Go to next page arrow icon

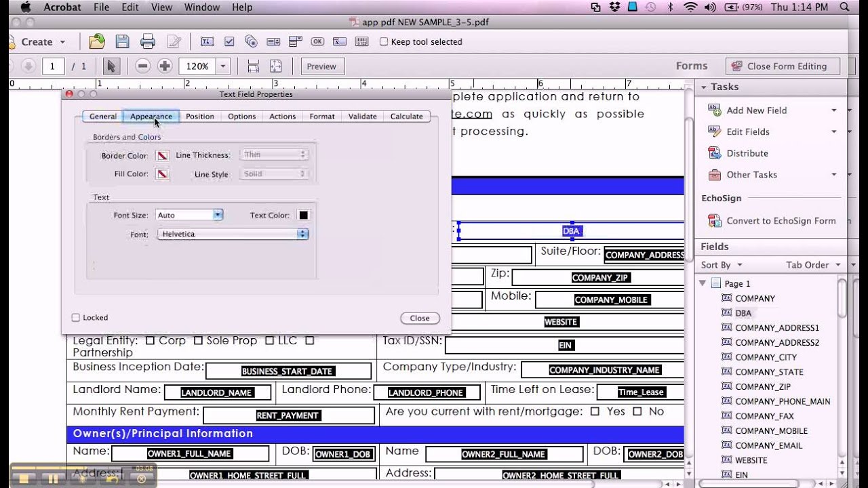(28, 66)
